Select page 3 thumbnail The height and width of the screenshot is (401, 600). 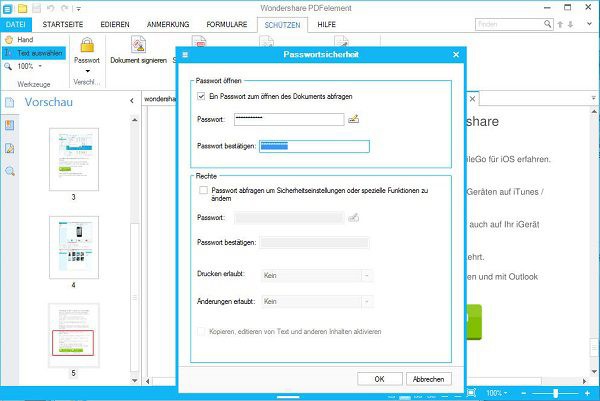pyautogui.click(x=74, y=159)
